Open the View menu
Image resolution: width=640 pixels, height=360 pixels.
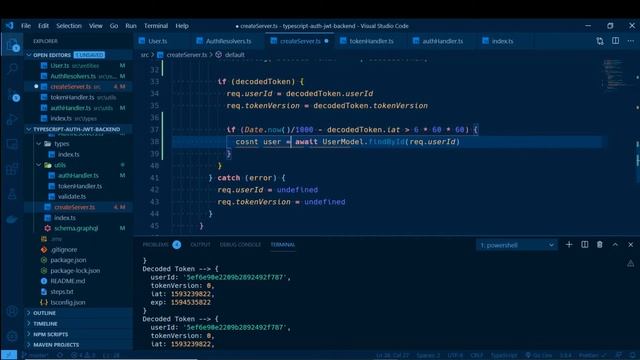click(x=96, y=26)
